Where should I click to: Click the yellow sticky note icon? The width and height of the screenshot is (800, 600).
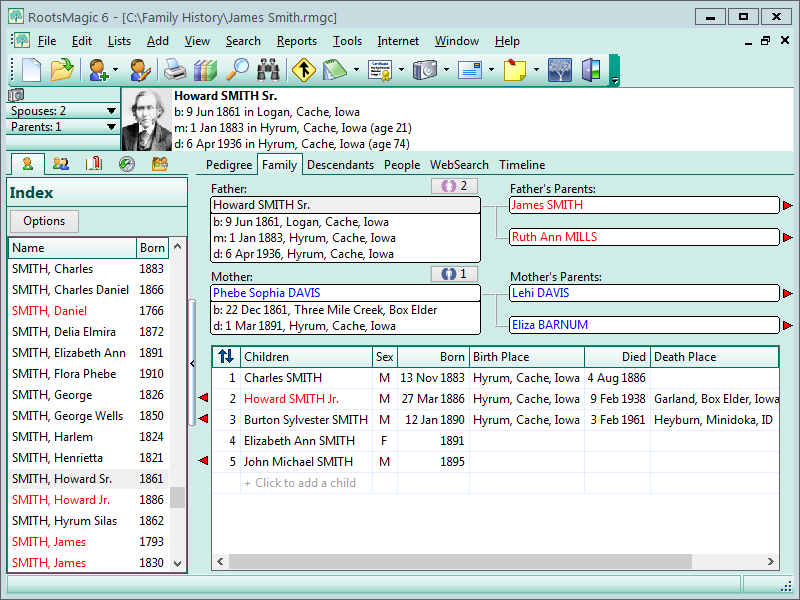[514, 70]
